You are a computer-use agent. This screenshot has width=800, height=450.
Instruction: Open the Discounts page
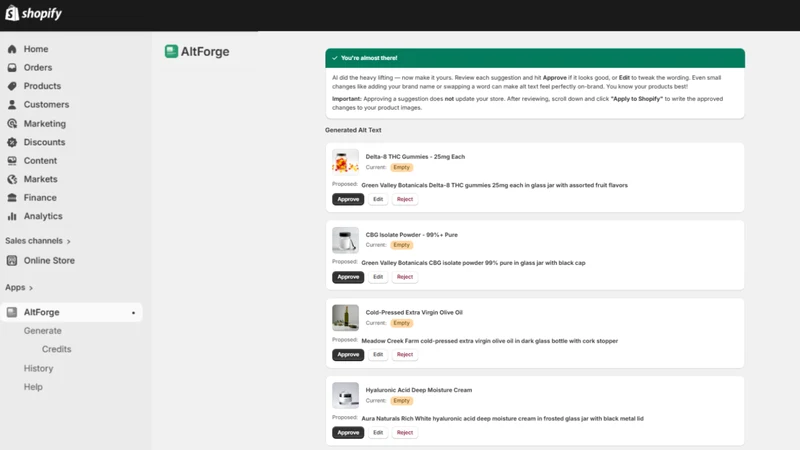(x=44, y=142)
